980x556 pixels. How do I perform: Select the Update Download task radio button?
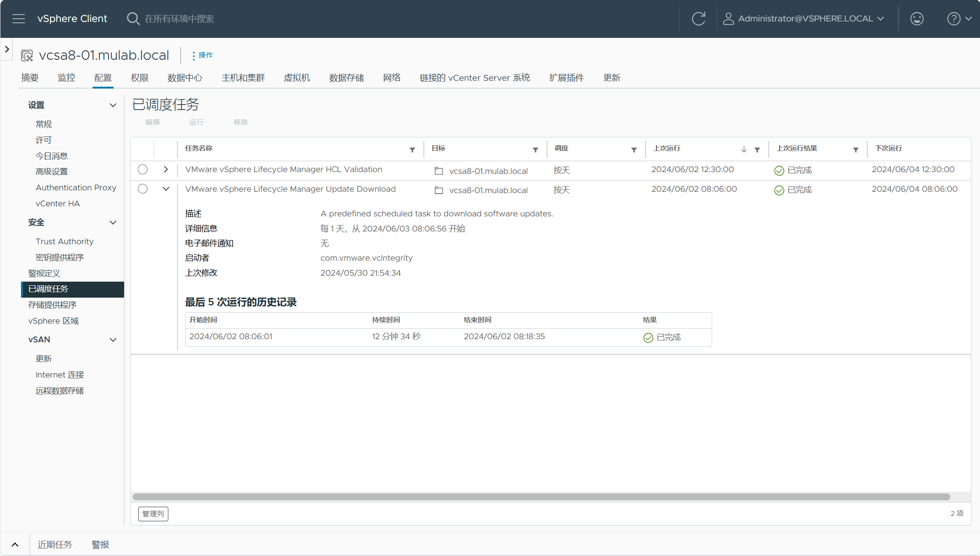pos(143,189)
